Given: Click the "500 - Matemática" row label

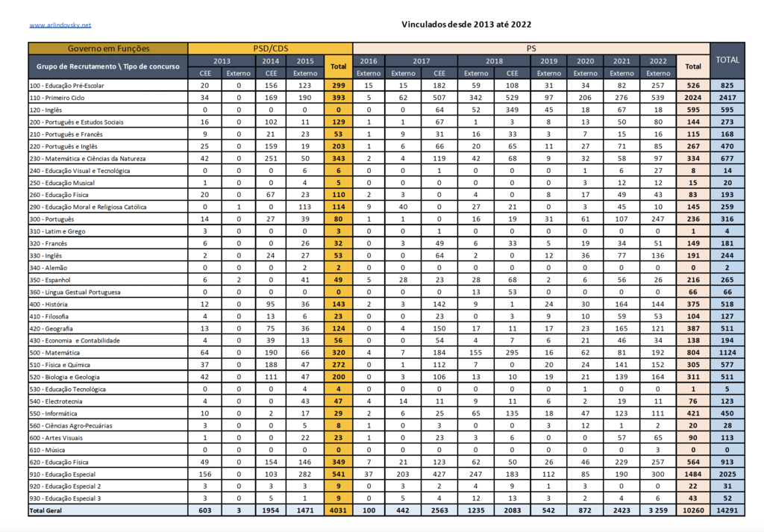Looking at the screenshot, I should (54, 352).
